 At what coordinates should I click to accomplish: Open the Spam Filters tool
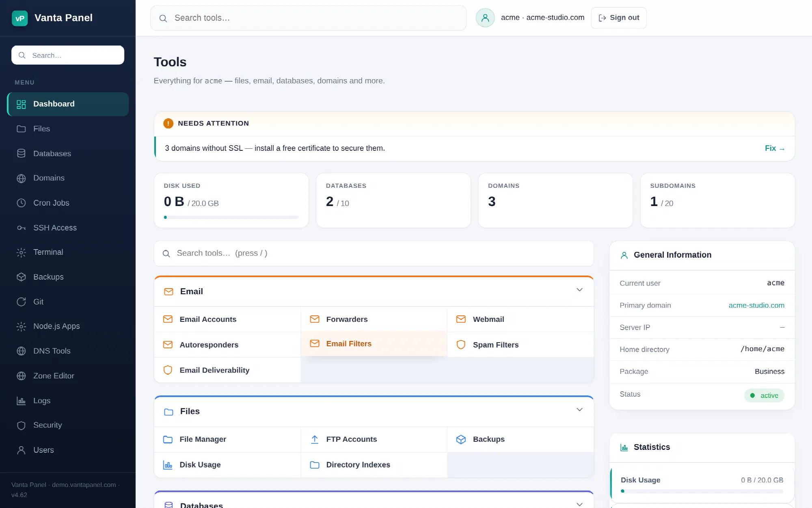[520, 345]
